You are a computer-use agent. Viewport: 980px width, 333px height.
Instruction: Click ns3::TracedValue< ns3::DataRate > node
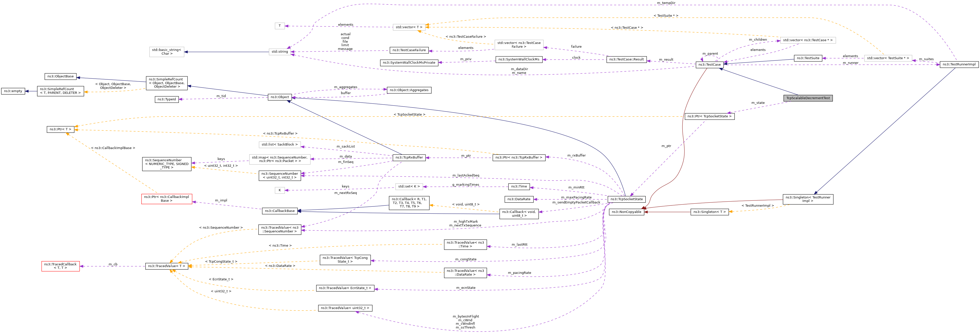click(x=465, y=273)
